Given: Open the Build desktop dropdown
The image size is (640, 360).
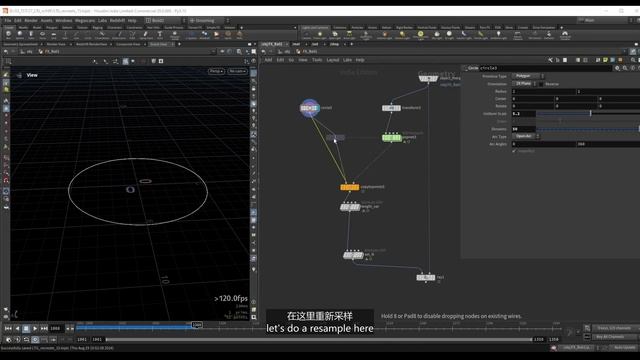Looking at the screenshot, I should point(165,20).
